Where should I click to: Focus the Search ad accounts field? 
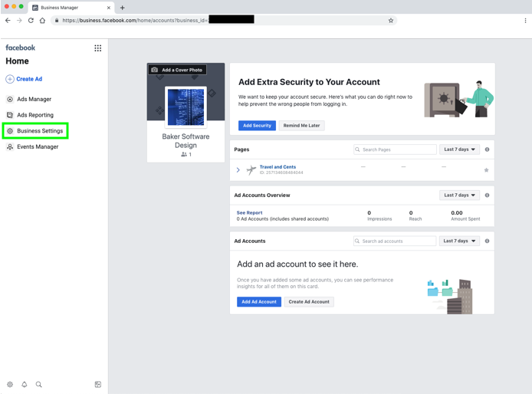pos(395,241)
